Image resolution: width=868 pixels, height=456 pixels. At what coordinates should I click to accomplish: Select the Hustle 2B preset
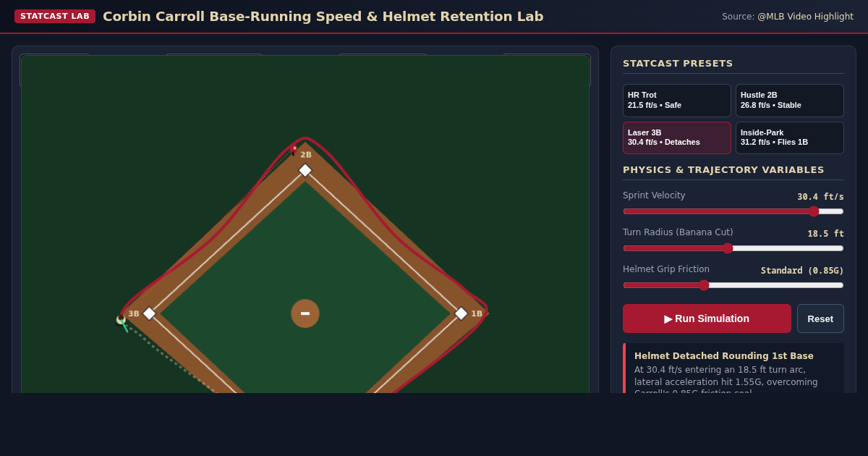(x=790, y=101)
